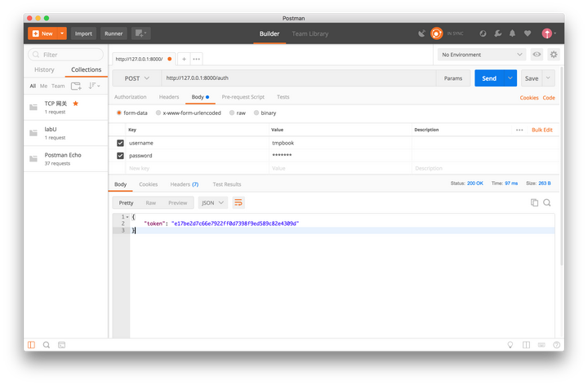This screenshot has width=588, height=385.
Task: Click the New button
Action: click(x=42, y=33)
